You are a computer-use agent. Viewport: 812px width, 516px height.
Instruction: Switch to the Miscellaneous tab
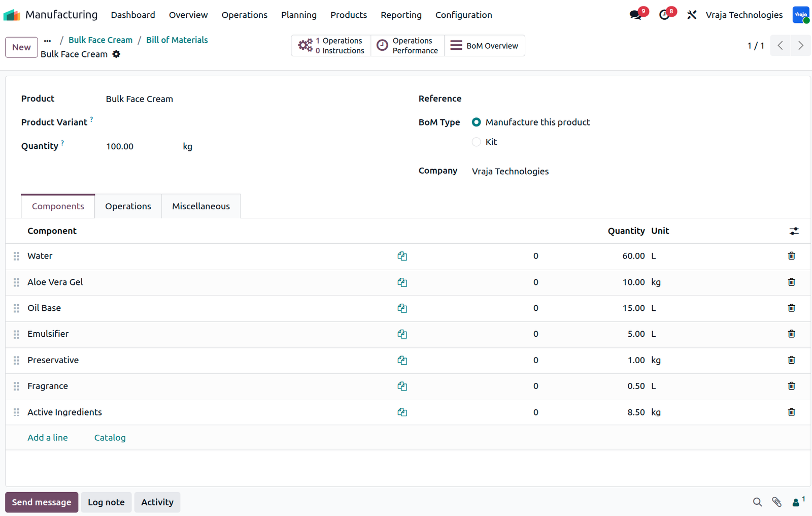[x=201, y=206]
